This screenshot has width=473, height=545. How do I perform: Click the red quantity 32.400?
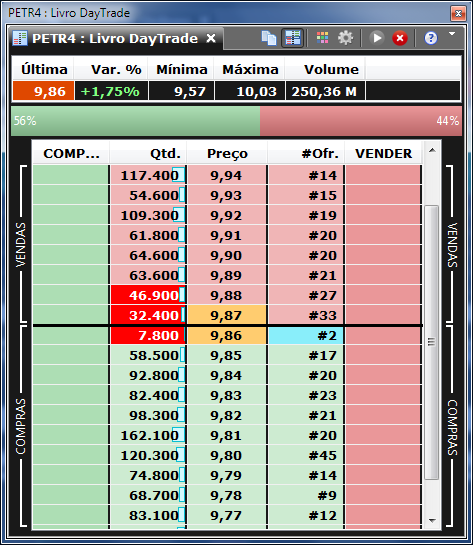[x=148, y=315]
